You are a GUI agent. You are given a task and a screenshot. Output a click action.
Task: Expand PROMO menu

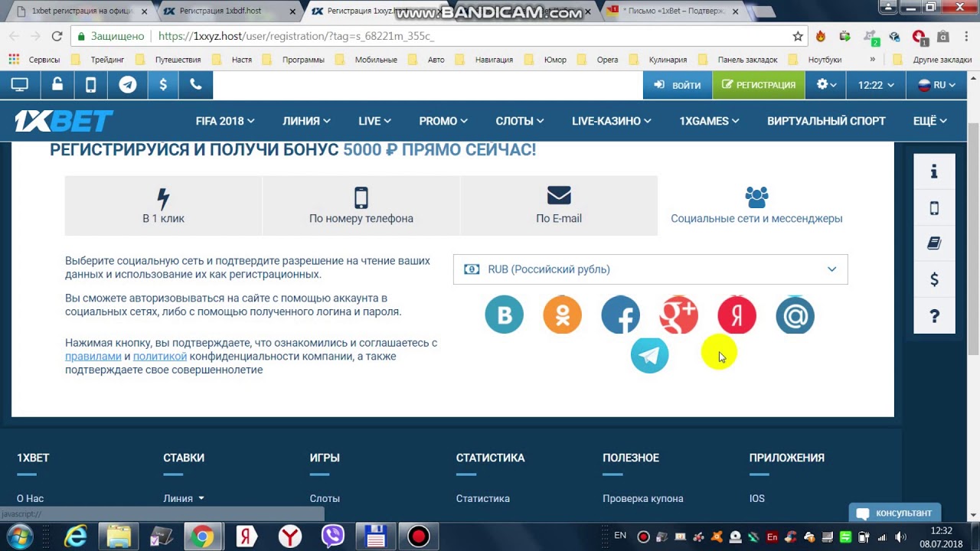(443, 121)
